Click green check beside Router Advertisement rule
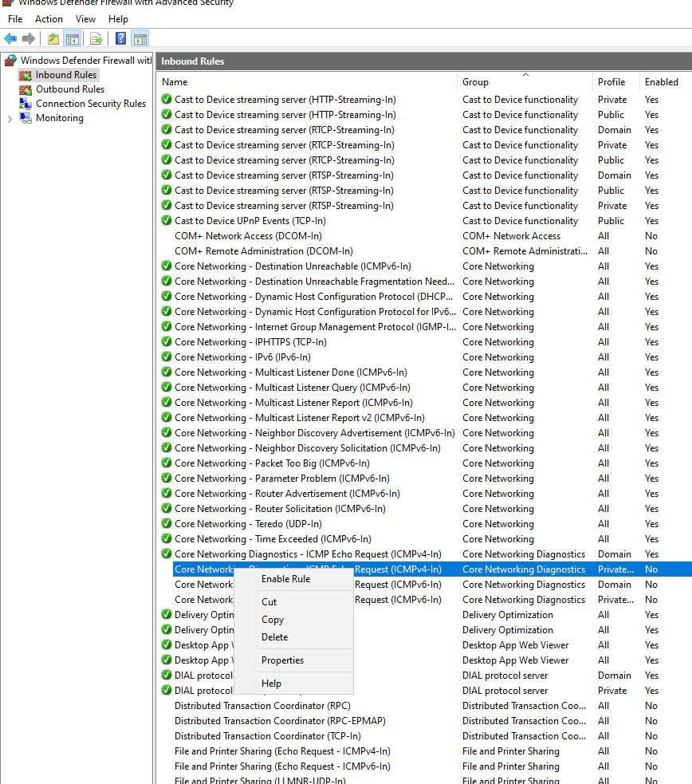The width and height of the screenshot is (692, 784). [x=167, y=494]
